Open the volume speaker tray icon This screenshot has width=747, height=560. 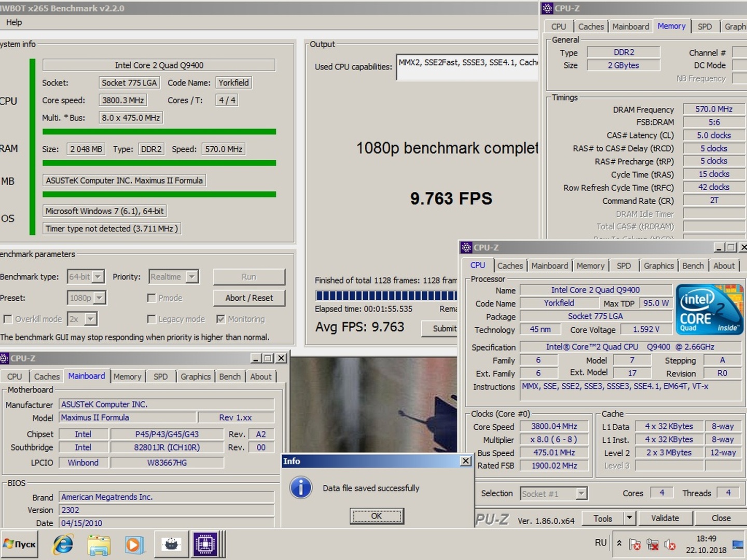point(670,544)
